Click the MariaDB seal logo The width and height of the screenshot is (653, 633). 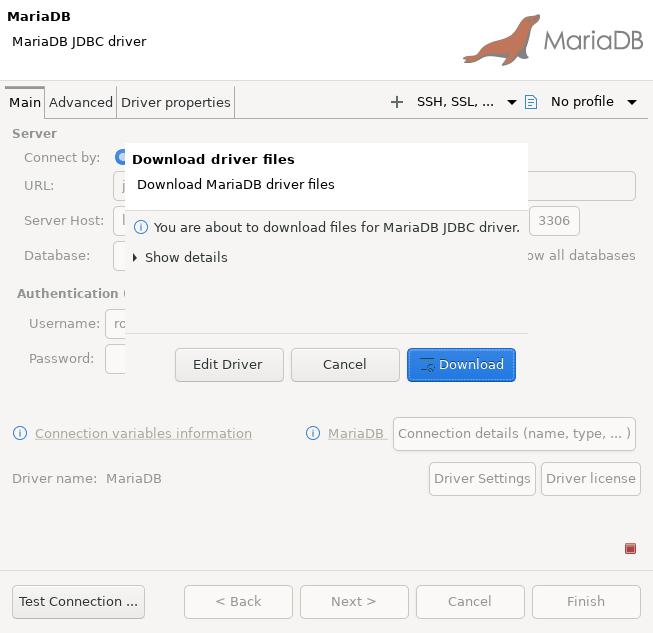[x=502, y=40]
